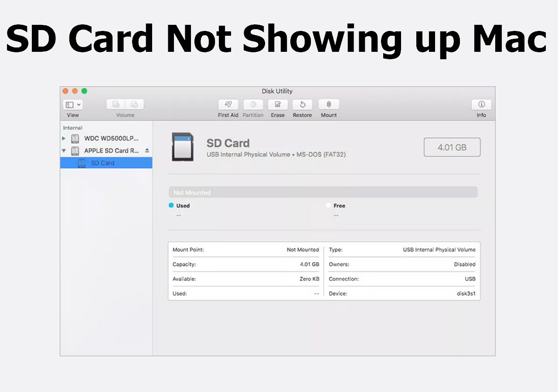
Task: Mount the SD Card volume
Action: click(329, 105)
